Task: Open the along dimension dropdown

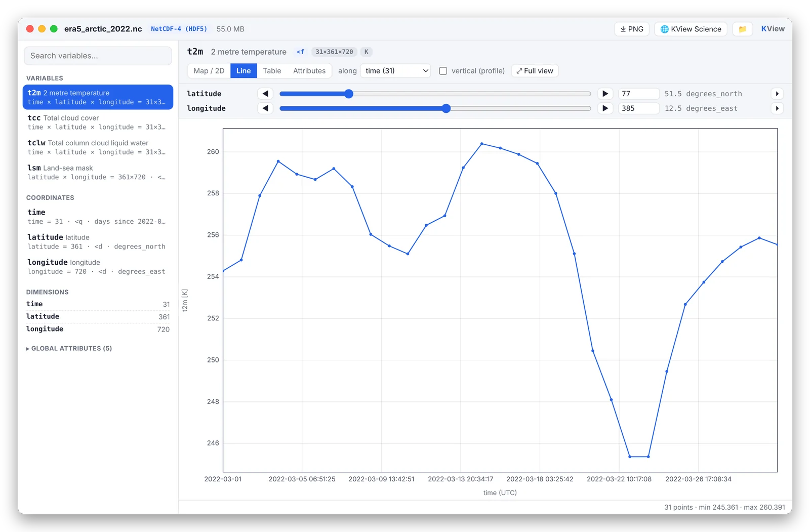Action: tap(396, 71)
